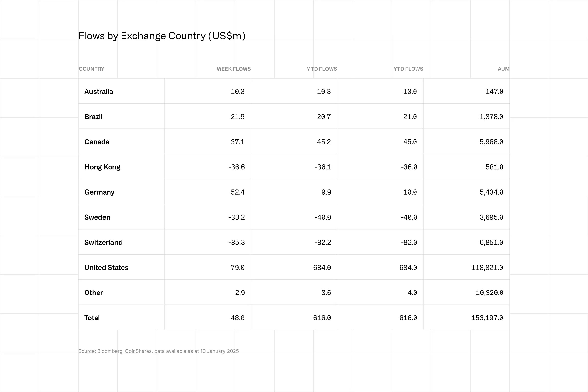Click the Bloomberg, CoinShares source note

pos(159,351)
